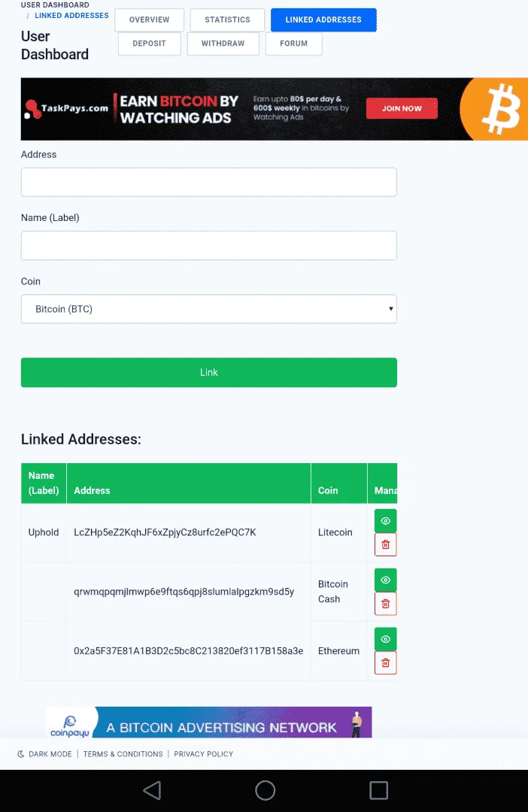Click the Linked Addresses heading
Image resolution: width=528 pixels, height=812 pixels.
click(80, 439)
